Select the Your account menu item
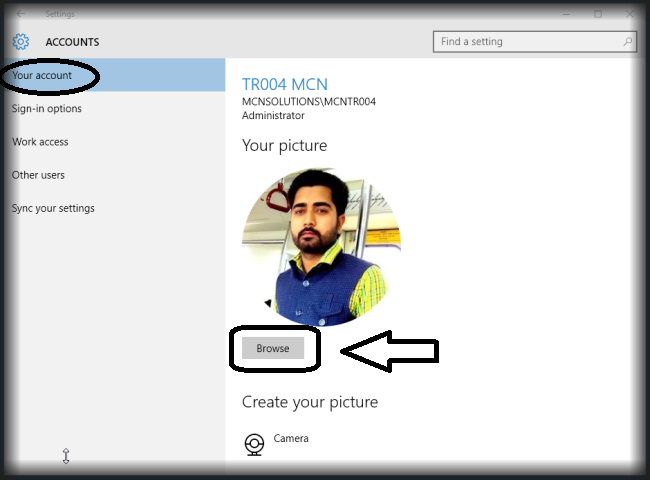The width and height of the screenshot is (650, 480). point(113,75)
